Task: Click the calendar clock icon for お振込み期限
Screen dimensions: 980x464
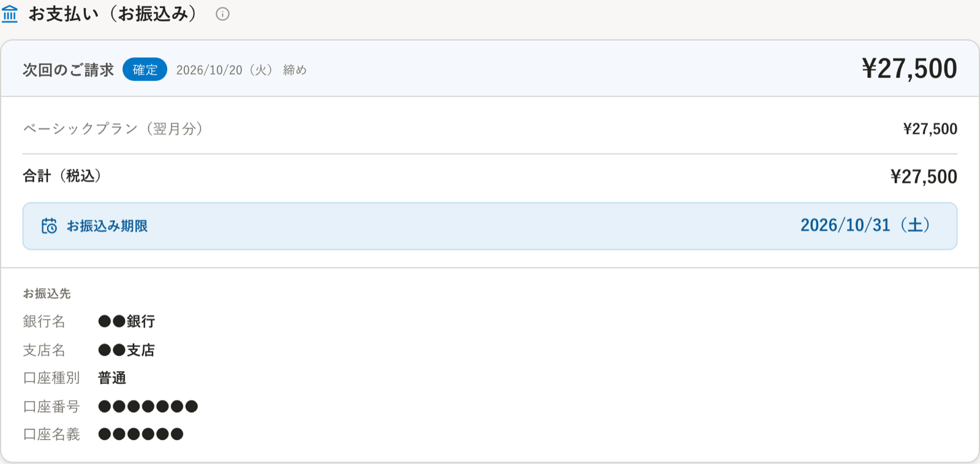Action: click(x=49, y=226)
